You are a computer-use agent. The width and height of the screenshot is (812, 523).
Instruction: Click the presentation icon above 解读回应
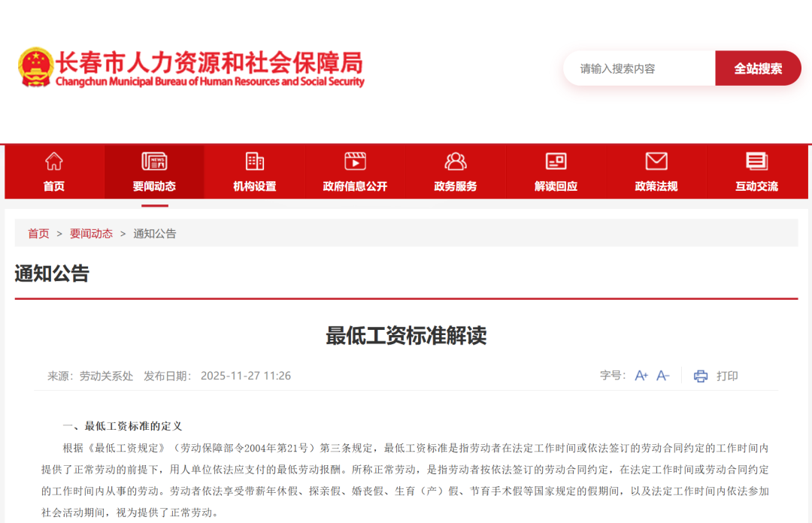point(556,162)
